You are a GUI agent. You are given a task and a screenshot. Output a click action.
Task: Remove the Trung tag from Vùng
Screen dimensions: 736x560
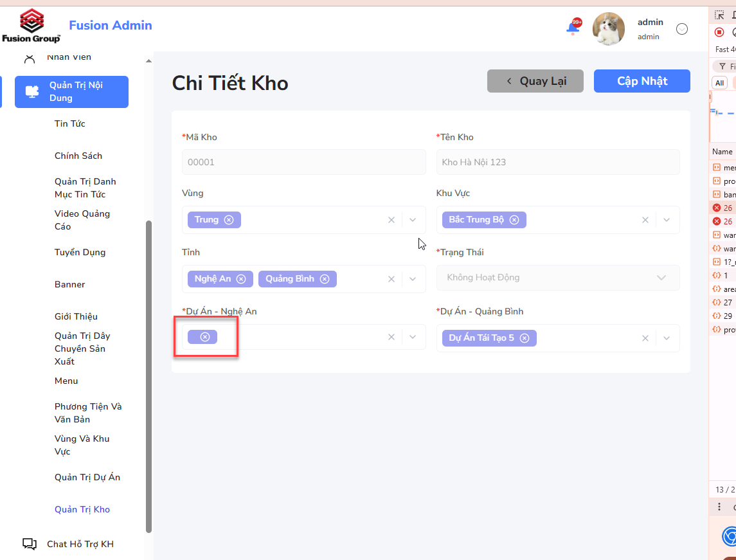[229, 220]
